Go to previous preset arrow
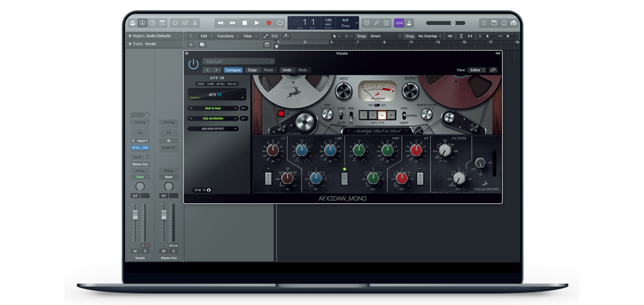644x305 pixels. [x=207, y=70]
